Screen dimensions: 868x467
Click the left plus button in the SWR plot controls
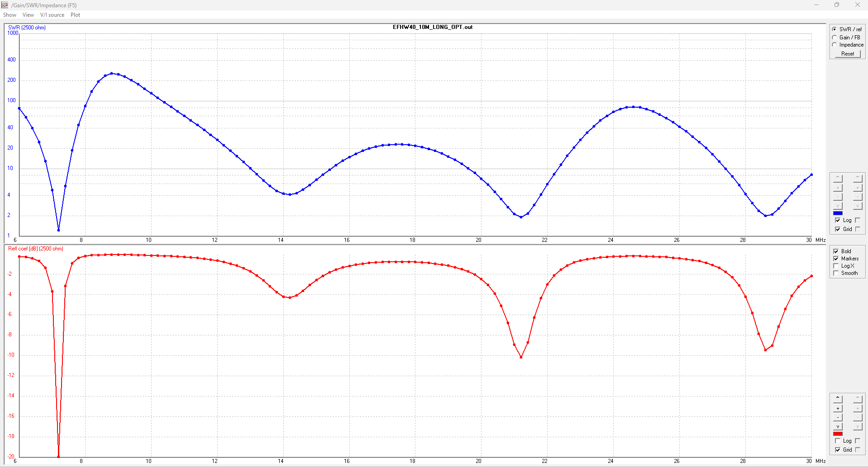(838, 188)
